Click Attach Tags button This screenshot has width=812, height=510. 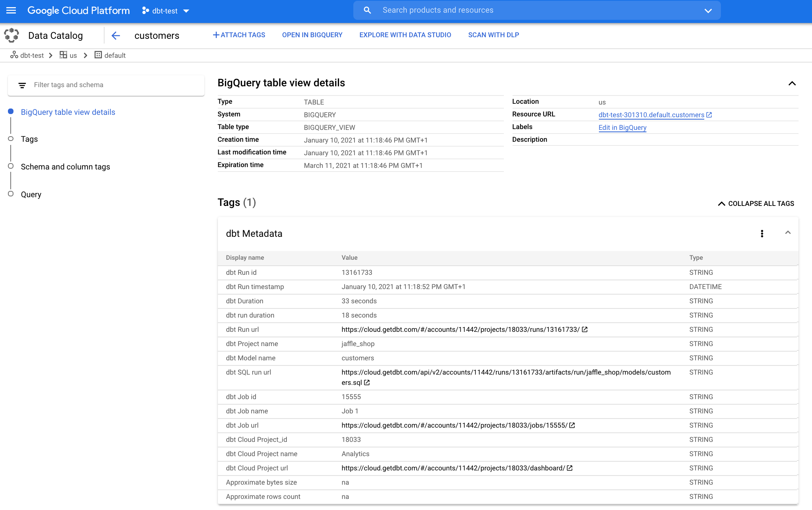coord(239,35)
